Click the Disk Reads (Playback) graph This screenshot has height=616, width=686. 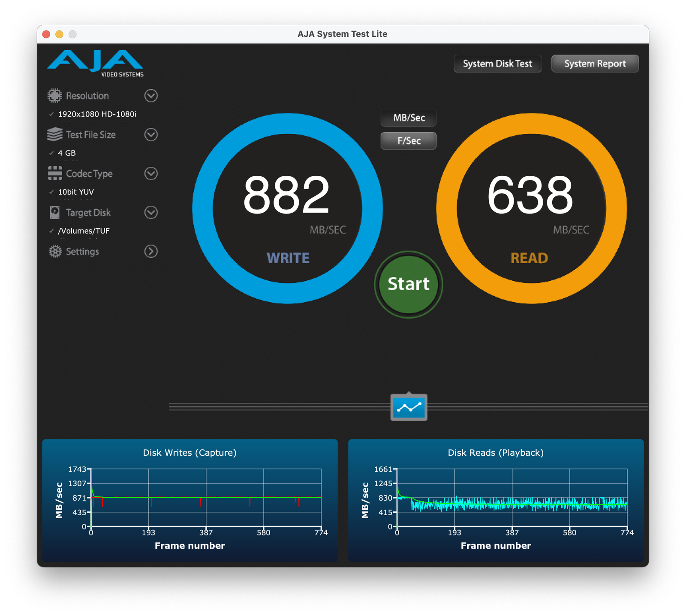tap(496, 500)
